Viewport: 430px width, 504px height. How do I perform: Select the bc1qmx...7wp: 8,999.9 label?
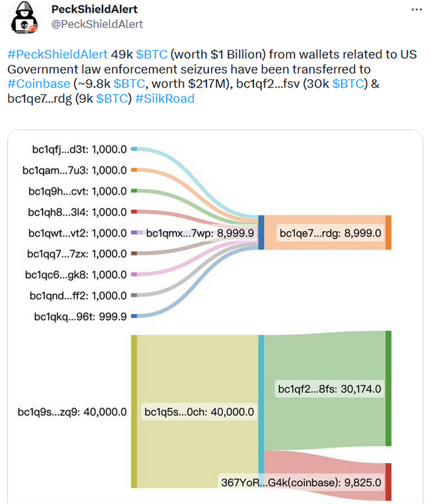coord(200,232)
